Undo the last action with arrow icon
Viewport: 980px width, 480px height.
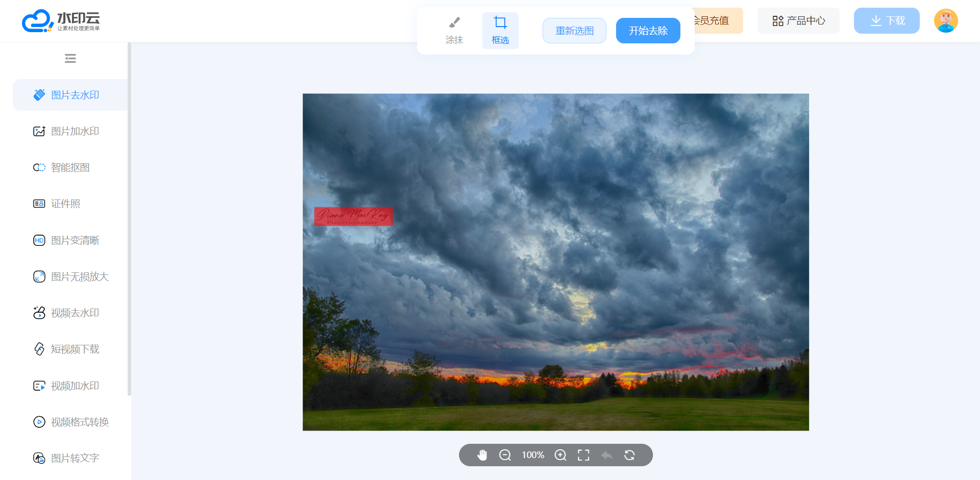(x=606, y=455)
